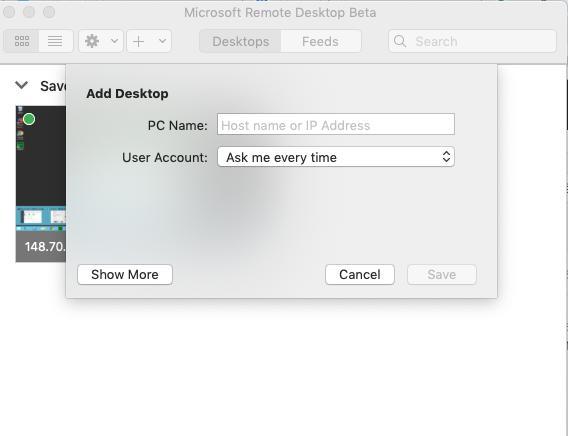Open the gear settings icon
568x436 pixels.
coord(92,41)
